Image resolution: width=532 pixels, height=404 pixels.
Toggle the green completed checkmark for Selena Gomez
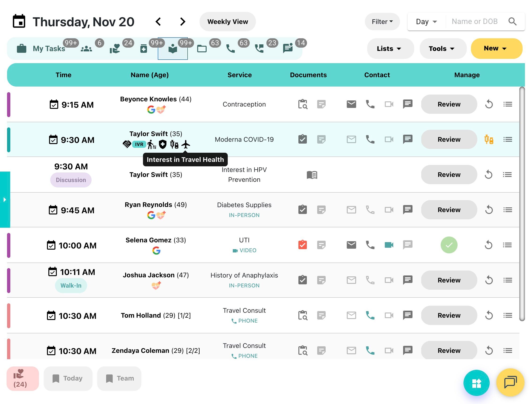point(449,245)
